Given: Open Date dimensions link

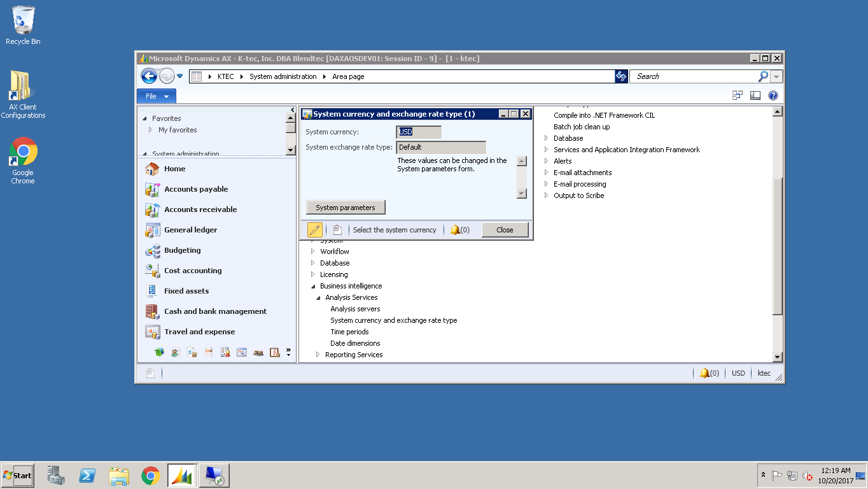Looking at the screenshot, I should click(x=355, y=343).
